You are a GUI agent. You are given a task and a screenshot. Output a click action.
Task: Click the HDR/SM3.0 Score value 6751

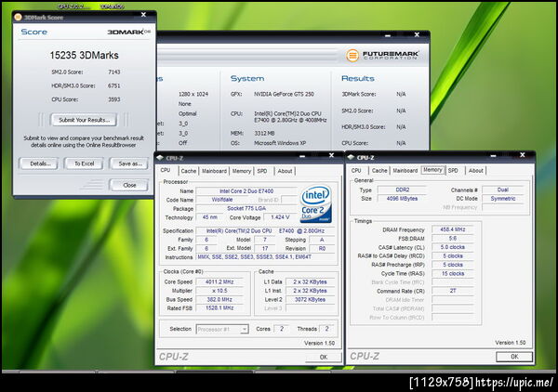114,85
